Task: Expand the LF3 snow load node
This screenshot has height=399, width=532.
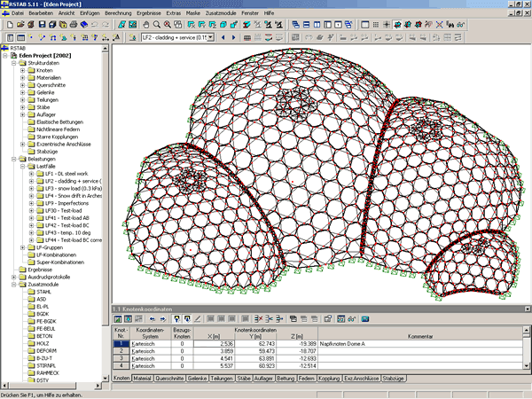Action: [31, 190]
